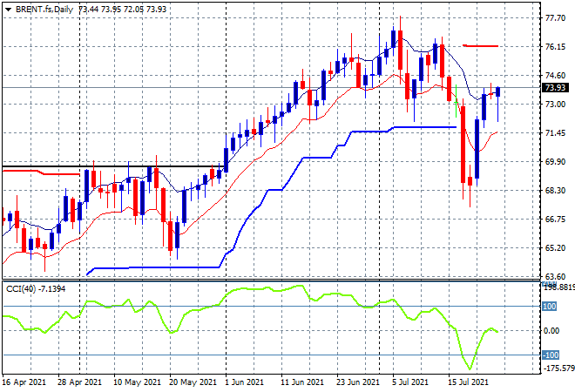
Task: Select the thick red line at chart left edge
Action: (x=41, y=172)
